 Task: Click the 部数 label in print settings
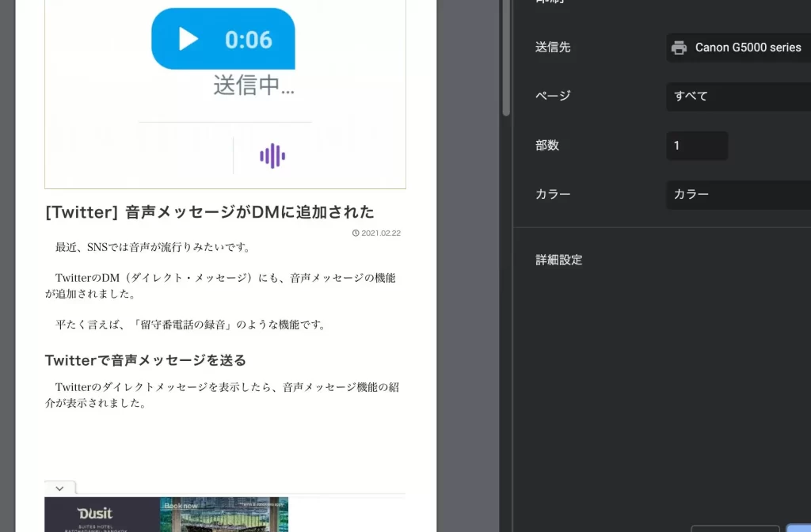click(x=547, y=146)
